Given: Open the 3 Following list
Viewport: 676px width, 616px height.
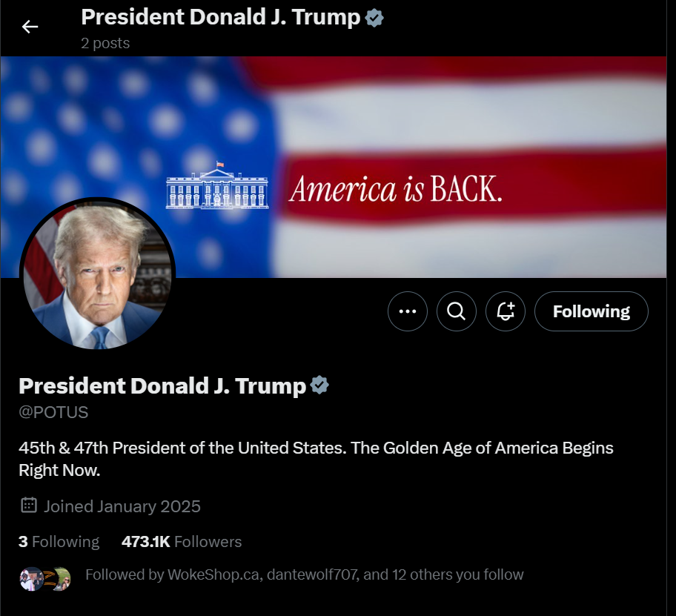Looking at the screenshot, I should tap(59, 542).
